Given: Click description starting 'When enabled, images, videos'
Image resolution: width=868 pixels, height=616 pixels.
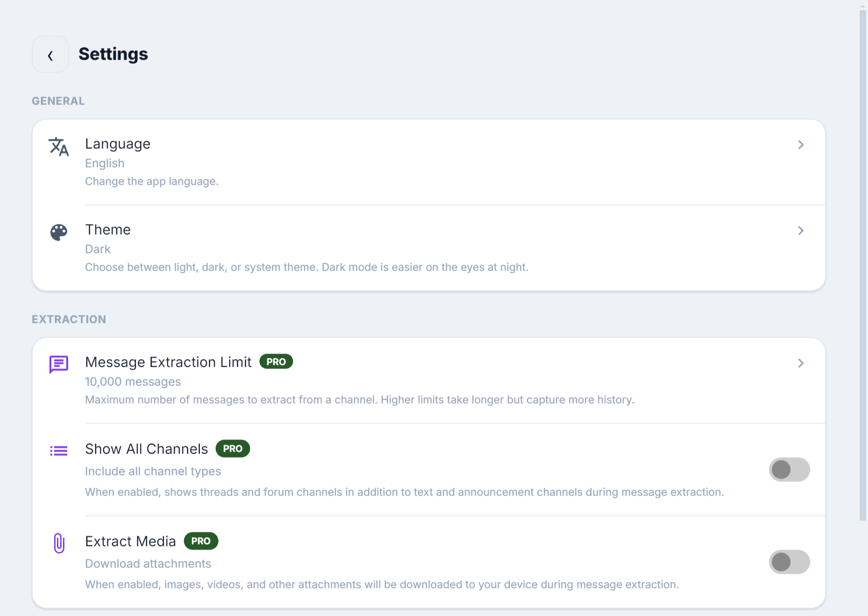Looking at the screenshot, I should coord(382,585).
